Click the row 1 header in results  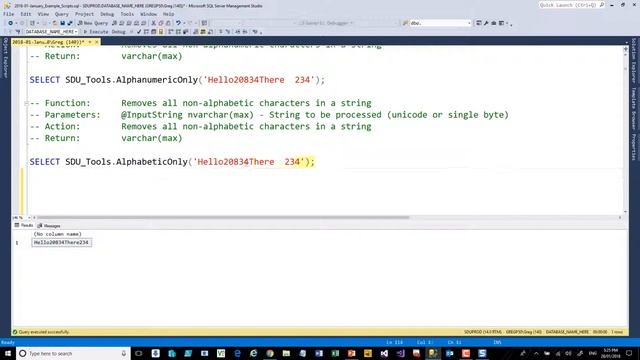(x=17, y=242)
